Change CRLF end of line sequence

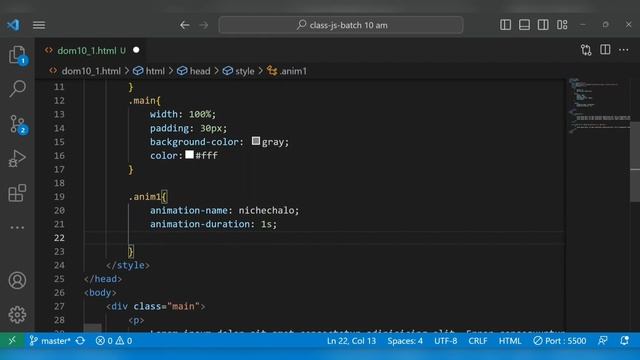tap(478, 340)
